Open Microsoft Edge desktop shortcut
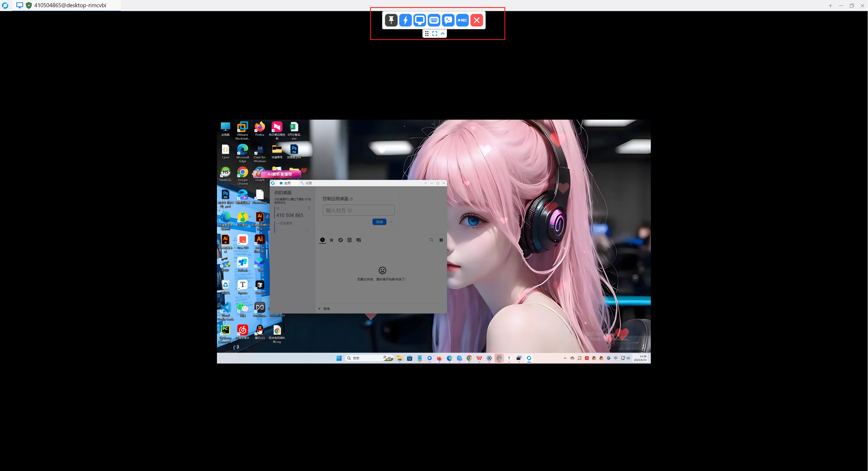 tap(242, 153)
